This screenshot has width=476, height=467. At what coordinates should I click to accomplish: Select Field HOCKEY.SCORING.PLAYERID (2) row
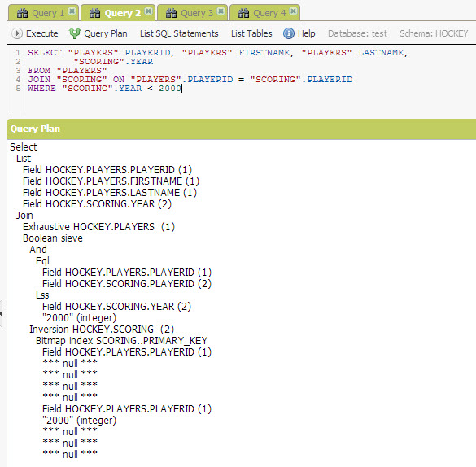[x=127, y=284]
